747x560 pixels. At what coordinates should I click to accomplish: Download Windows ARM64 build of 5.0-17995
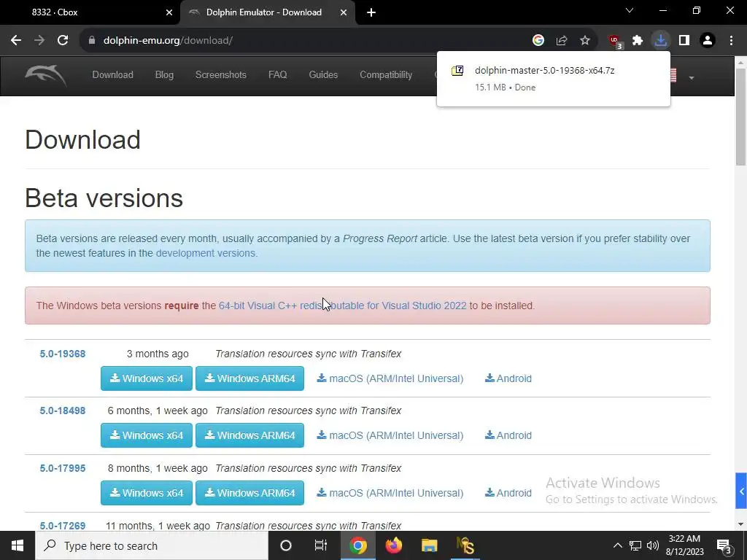pos(249,493)
